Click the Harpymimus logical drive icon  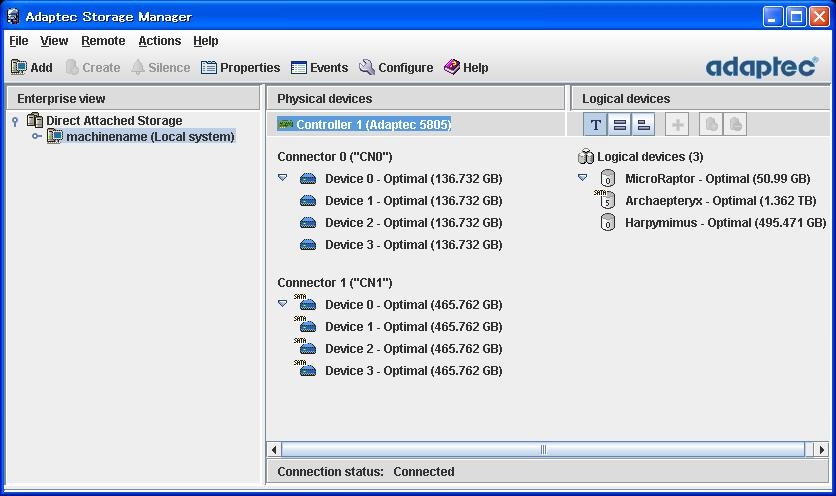click(x=607, y=222)
